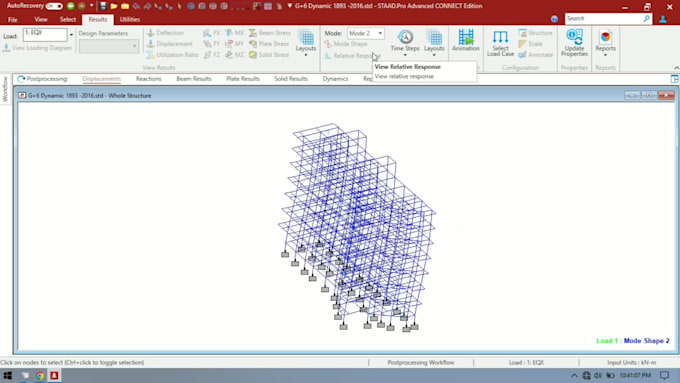Start the Animation tool
680x383 pixels.
pos(466,40)
